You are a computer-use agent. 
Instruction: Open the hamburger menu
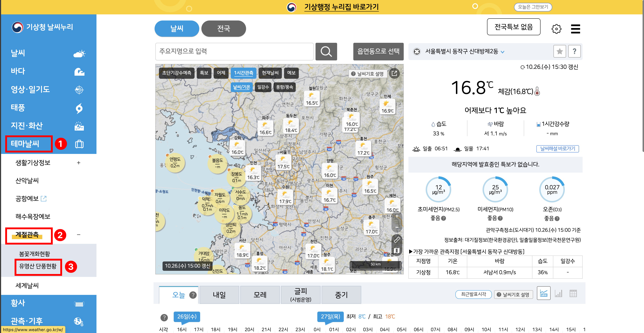click(576, 29)
